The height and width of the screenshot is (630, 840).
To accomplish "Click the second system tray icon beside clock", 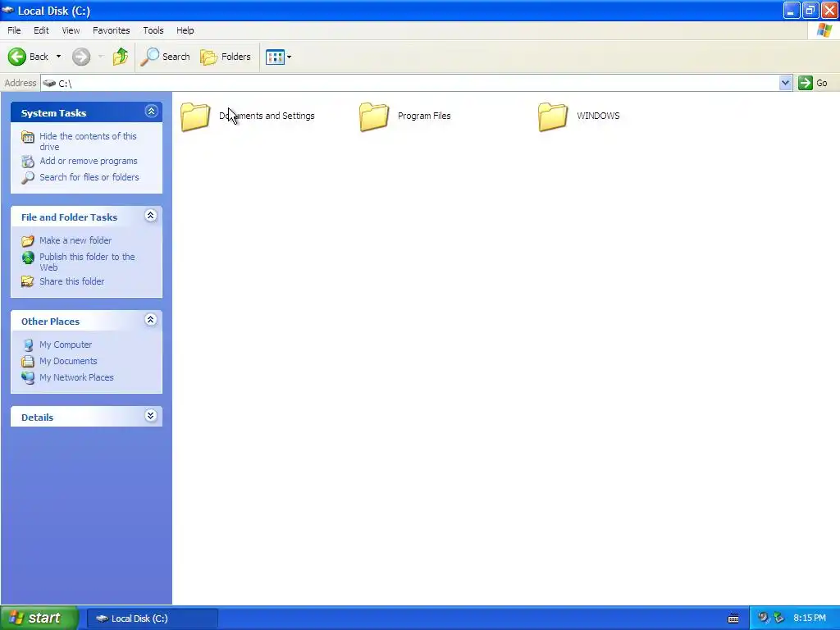I will pos(779,618).
